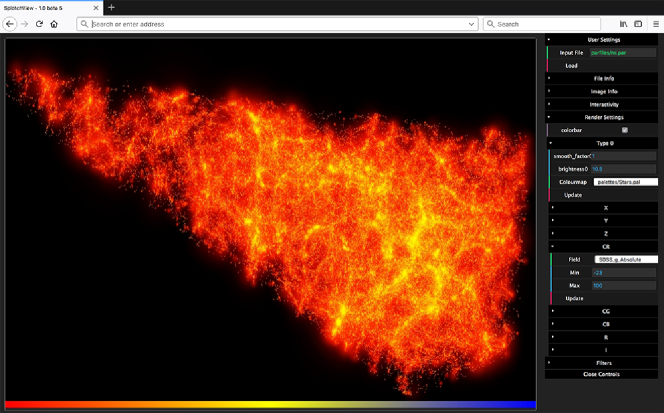The width and height of the screenshot is (664, 413).
Task: Open the address bar history dropdown arrow
Action: (471, 24)
